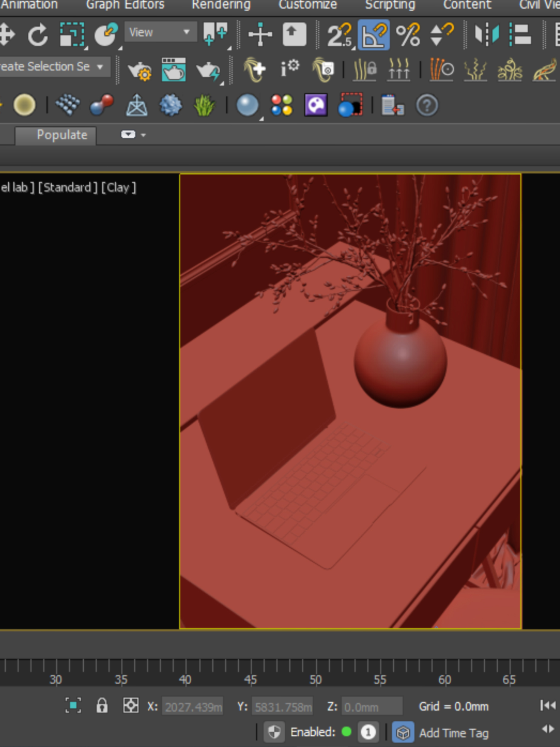Switch to the Populate tab
560x747 pixels.
tap(62, 135)
